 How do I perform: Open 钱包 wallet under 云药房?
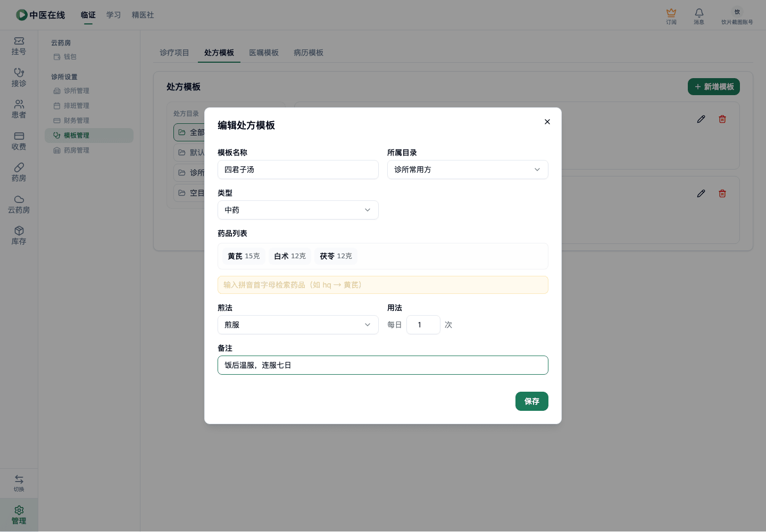(89, 57)
